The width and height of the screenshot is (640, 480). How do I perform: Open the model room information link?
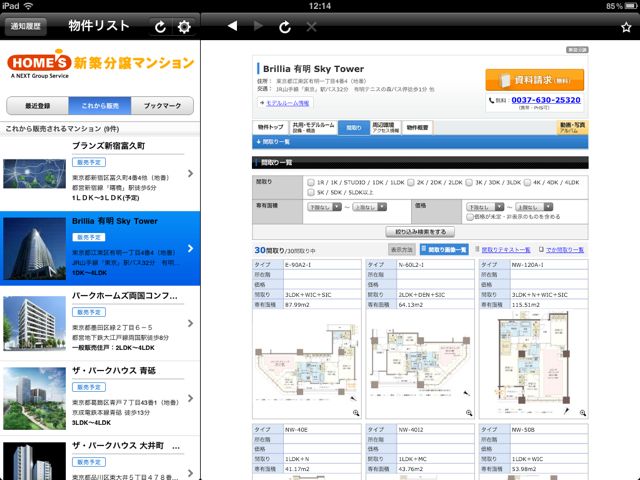click(x=287, y=103)
